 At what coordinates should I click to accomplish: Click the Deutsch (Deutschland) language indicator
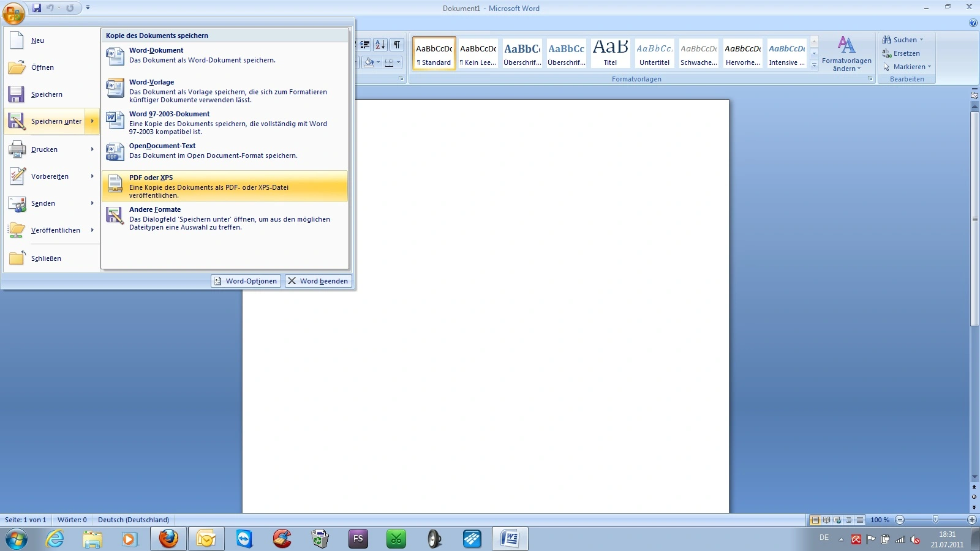pyautogui.click(x=134, y=520)
